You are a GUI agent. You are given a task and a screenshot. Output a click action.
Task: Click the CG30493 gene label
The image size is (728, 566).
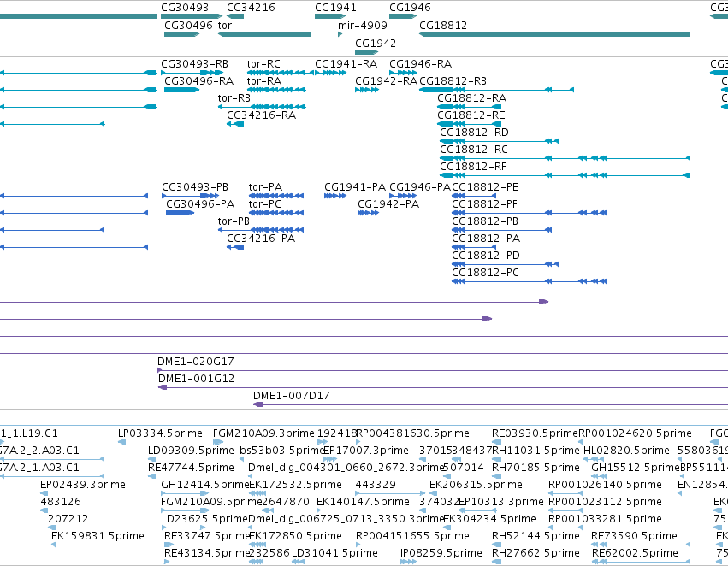pyautogui.click(x=185, y=8)
